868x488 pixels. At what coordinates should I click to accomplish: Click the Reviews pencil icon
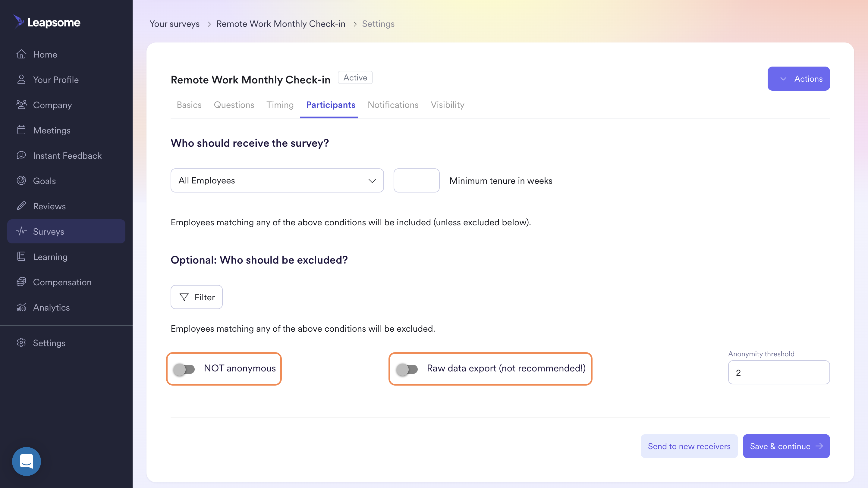pyautogui.click(x=21, y=206)
